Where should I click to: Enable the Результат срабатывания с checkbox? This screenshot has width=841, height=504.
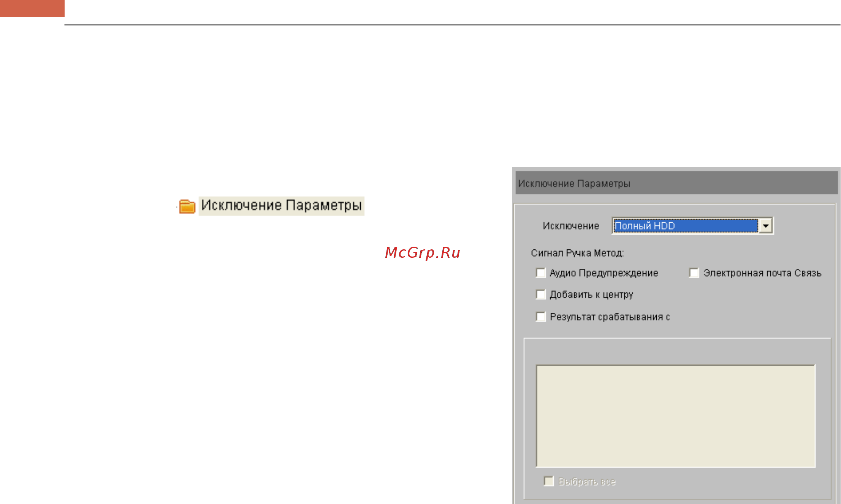coord(540,317)
